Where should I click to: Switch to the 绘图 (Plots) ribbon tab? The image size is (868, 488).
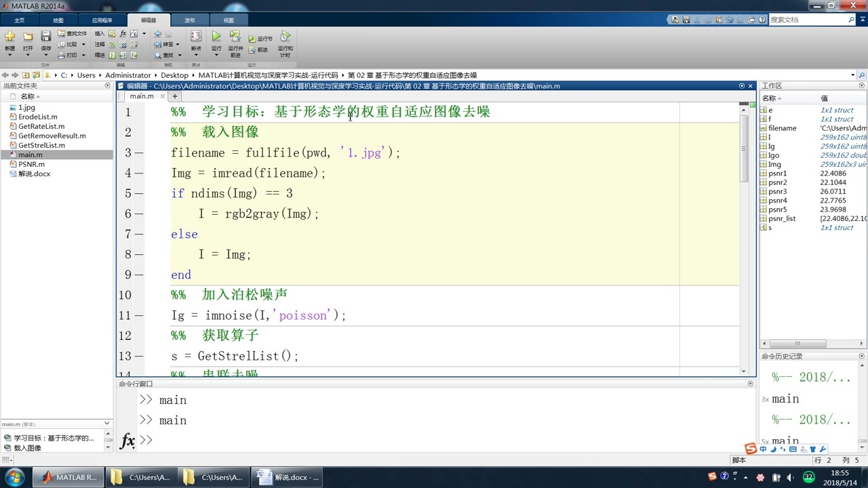click(58, 20)
